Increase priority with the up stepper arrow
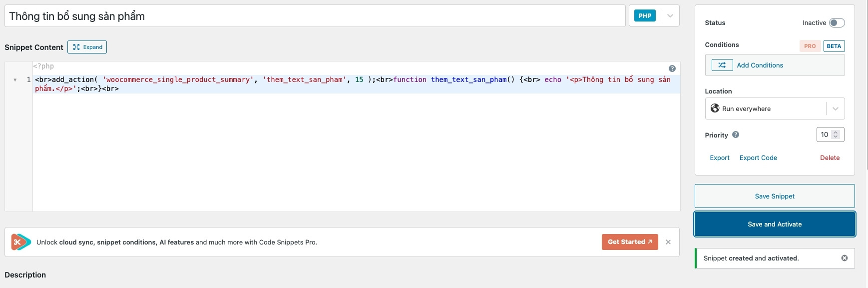This screenshot has height=288, width=868. [836, 132]
